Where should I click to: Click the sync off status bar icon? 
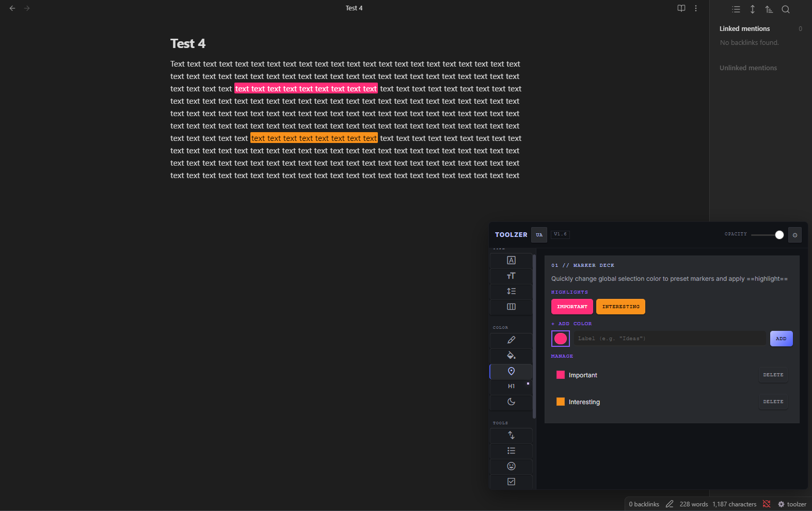point(767,504)
